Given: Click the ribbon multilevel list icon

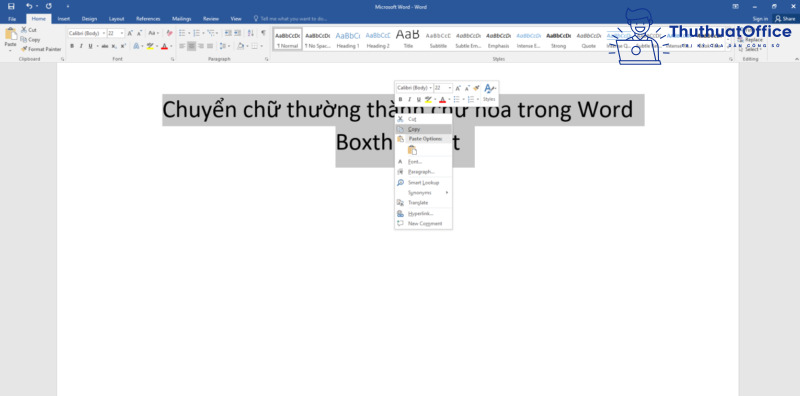Looking at the screenshot, I should [x=212, y=33].
